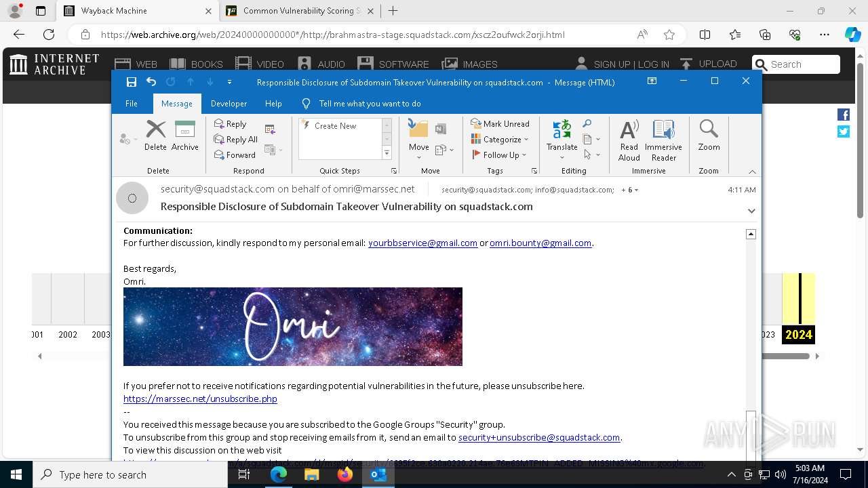
Task: Delete this email message
Action: [155, 136]
